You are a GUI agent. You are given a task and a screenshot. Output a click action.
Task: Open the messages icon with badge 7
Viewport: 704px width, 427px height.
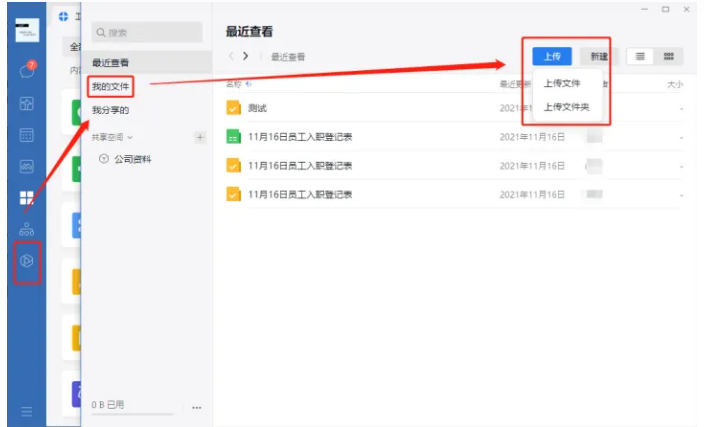(27, 70)
